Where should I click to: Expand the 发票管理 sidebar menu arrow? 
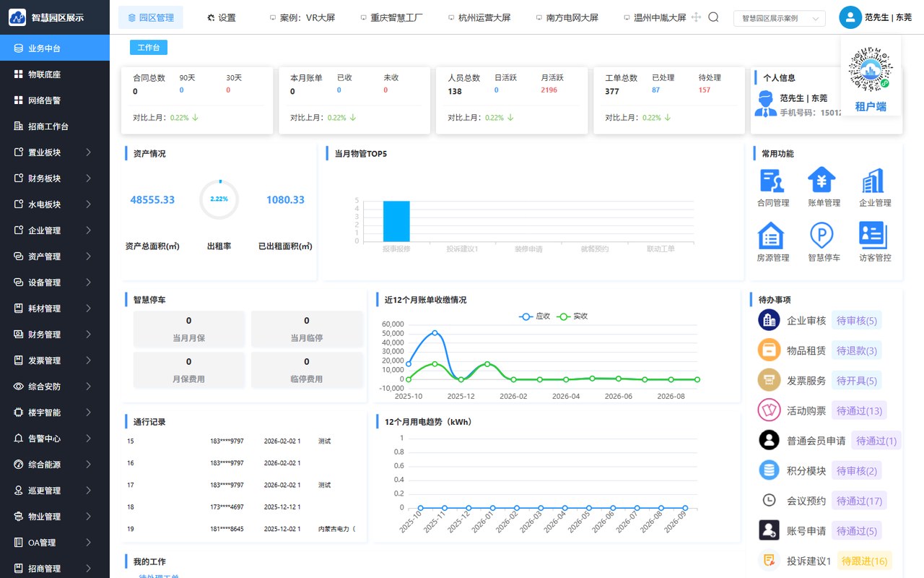[88, 361]
